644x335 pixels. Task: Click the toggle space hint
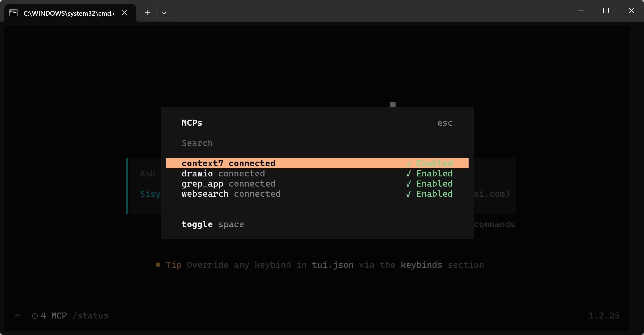213,224
